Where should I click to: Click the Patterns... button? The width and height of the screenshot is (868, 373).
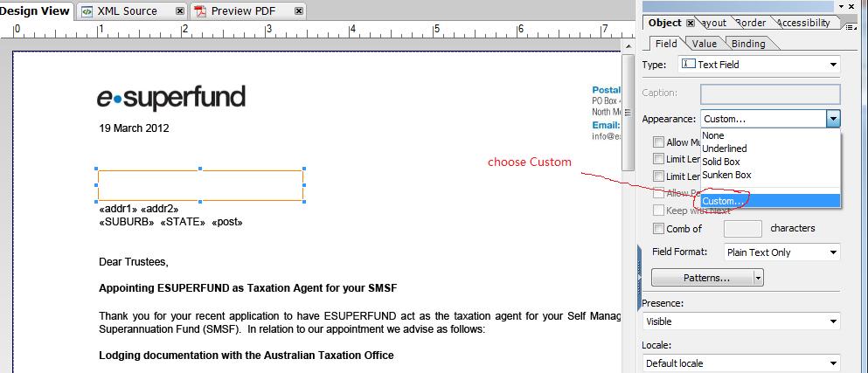pyautogui.click(x=703, y=278)
